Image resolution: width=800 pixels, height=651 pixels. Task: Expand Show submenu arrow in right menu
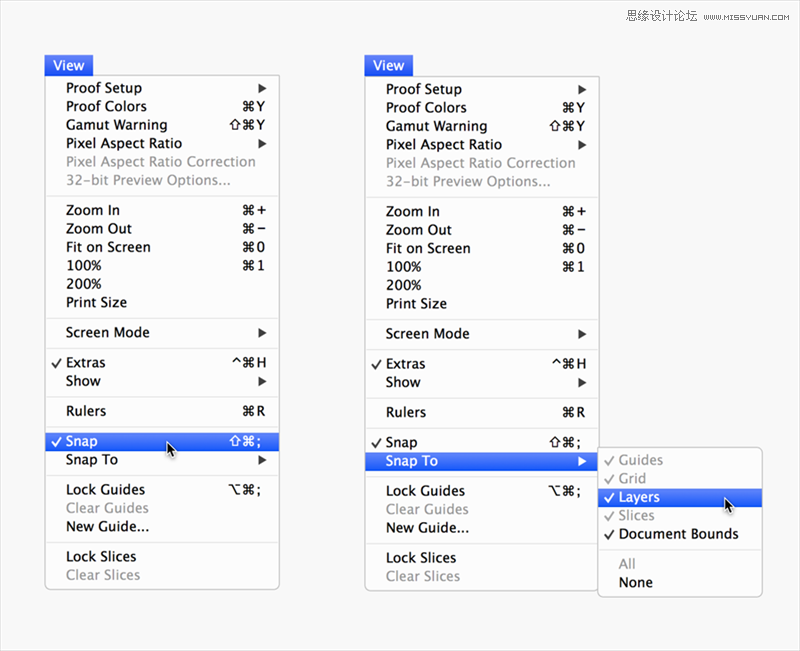tap(582, 383)
